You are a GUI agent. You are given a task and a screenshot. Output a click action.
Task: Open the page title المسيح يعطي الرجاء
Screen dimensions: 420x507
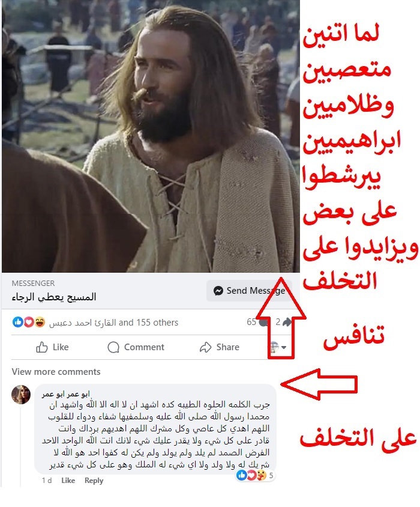(x=54, y=297)
